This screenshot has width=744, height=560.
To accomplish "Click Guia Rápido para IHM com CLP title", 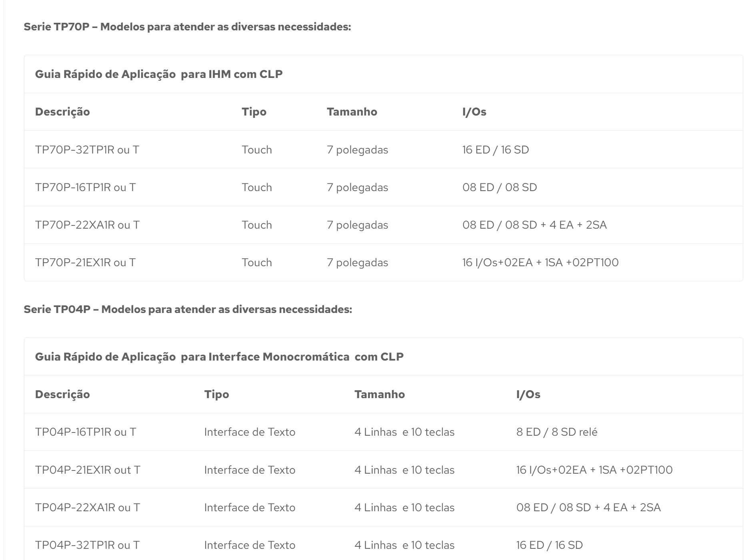I will pyautogui.click(x=159, y=74).
